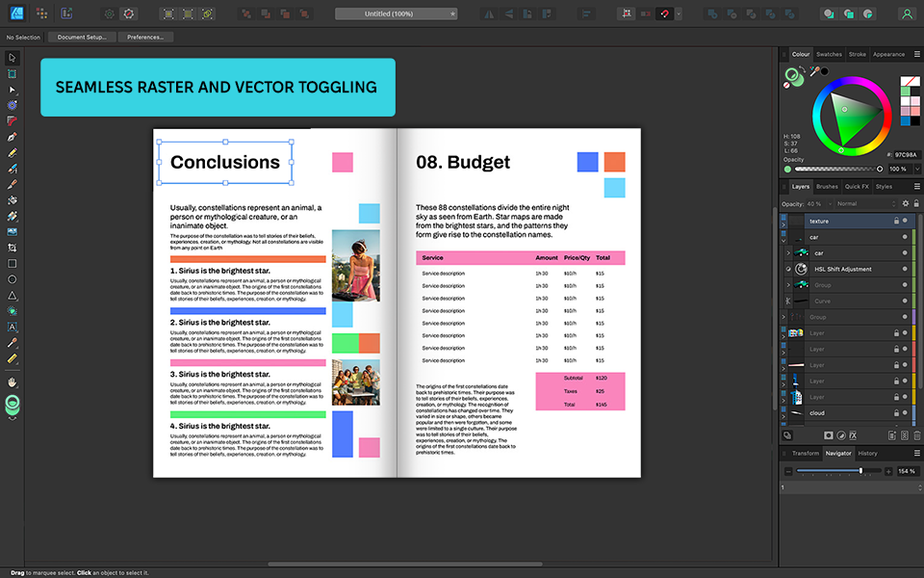Select the Corner tool

[12, 121]
